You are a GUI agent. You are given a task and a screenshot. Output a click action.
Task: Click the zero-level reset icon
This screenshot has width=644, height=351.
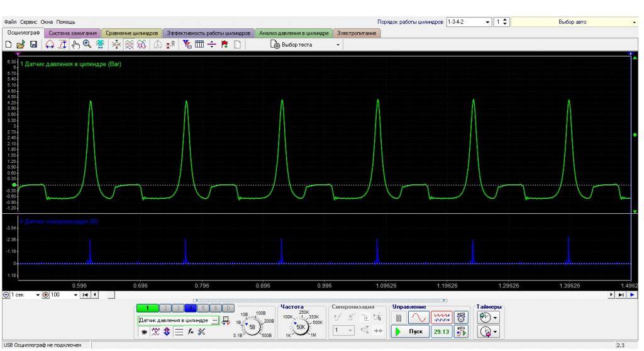(x=170, y=45)
